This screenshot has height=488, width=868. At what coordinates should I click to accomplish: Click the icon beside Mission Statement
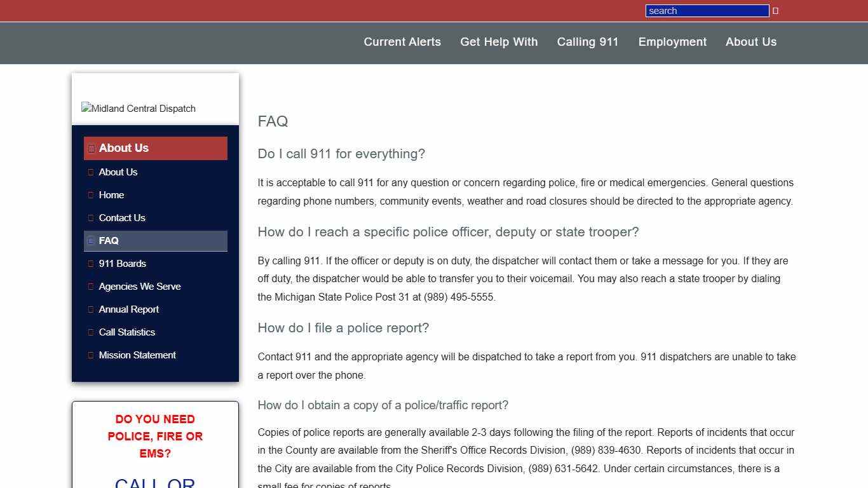point(91,355)
